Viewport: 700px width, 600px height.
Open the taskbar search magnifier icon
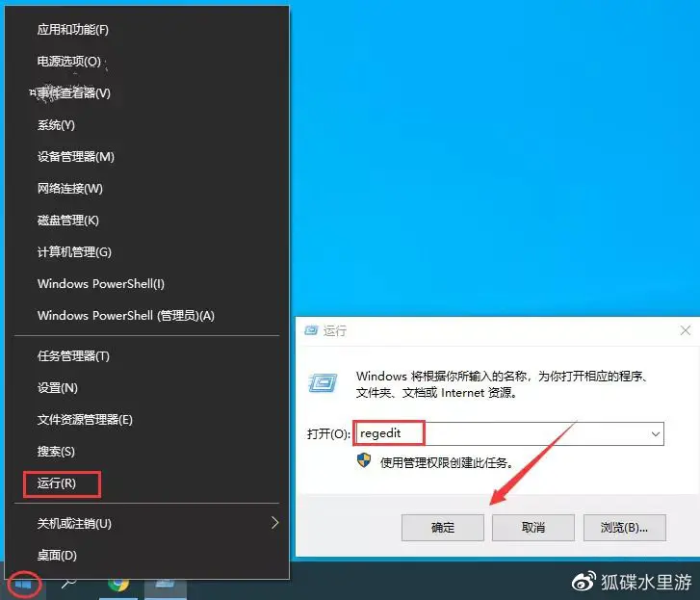(68, 584)
